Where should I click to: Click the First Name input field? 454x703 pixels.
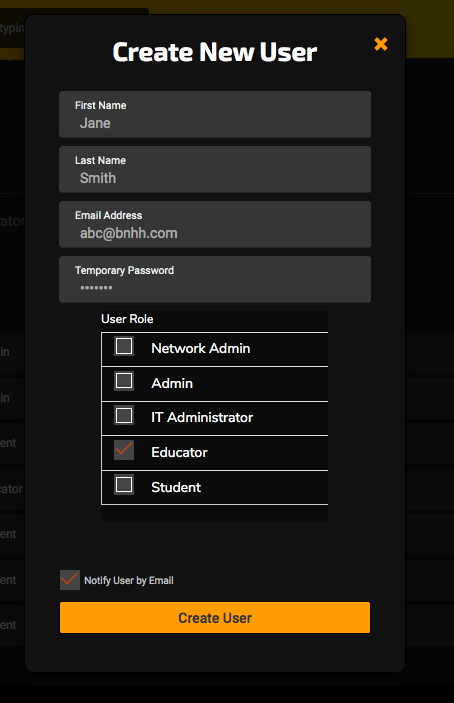tap(215, 114)
